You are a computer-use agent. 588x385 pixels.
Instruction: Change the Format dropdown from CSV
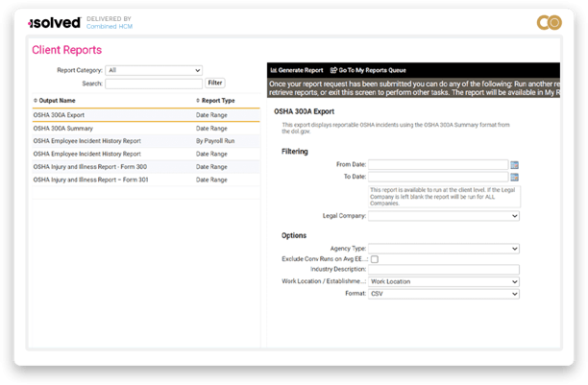(444, 293)
